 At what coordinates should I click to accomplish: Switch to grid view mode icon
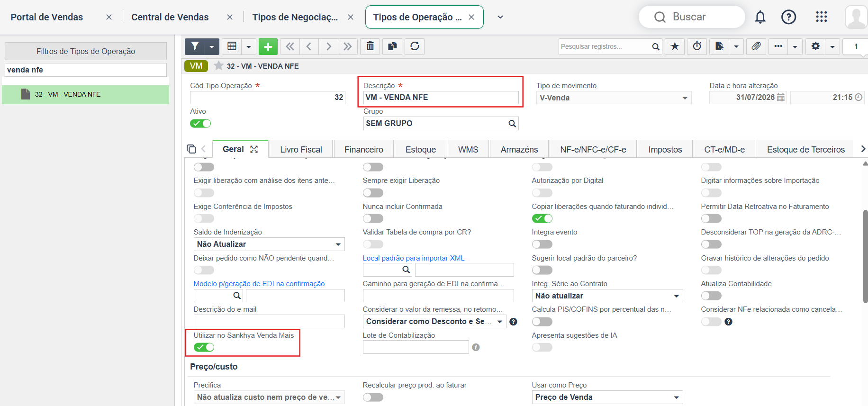tap(232, 46)
